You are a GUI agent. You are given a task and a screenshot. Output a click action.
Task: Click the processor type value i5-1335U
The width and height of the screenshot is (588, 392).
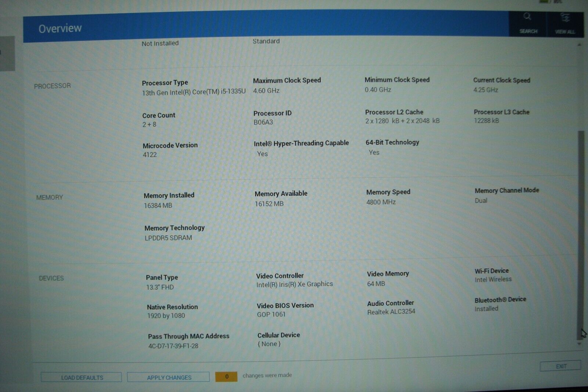click(194, 92)
